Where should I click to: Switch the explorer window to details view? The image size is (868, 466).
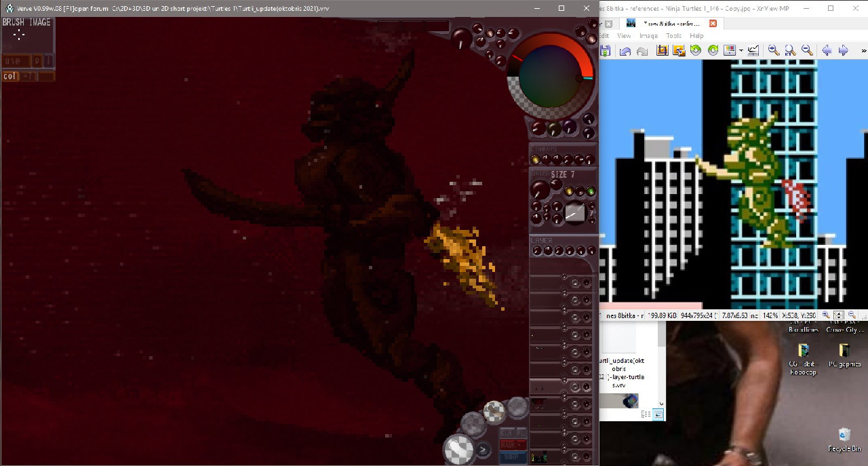646,414
